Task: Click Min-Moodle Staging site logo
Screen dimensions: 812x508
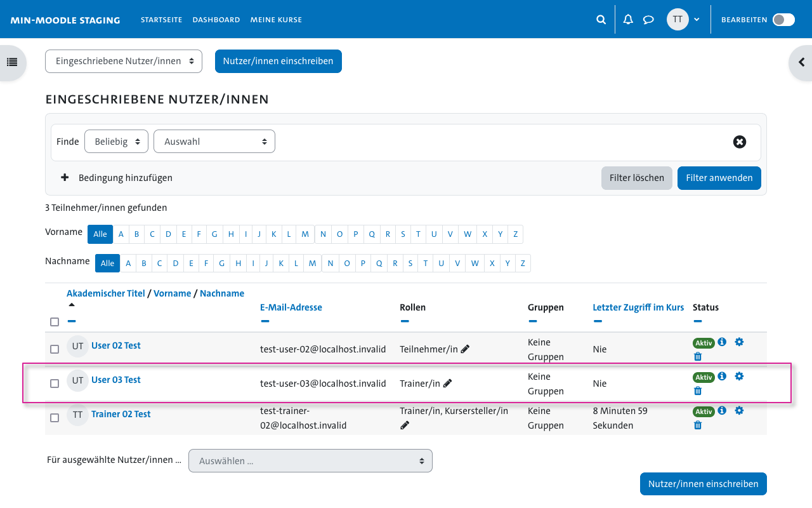Action: pyautogui.click(x=65, y=20)
